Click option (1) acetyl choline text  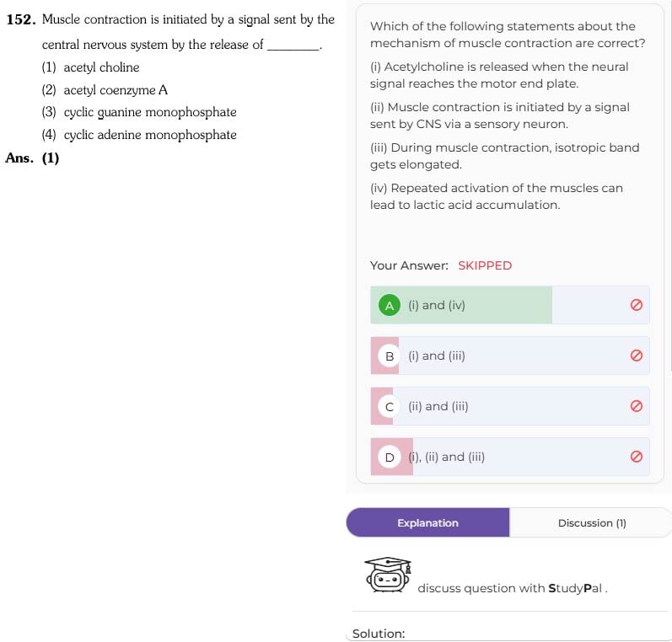click(x=101, y=67)
